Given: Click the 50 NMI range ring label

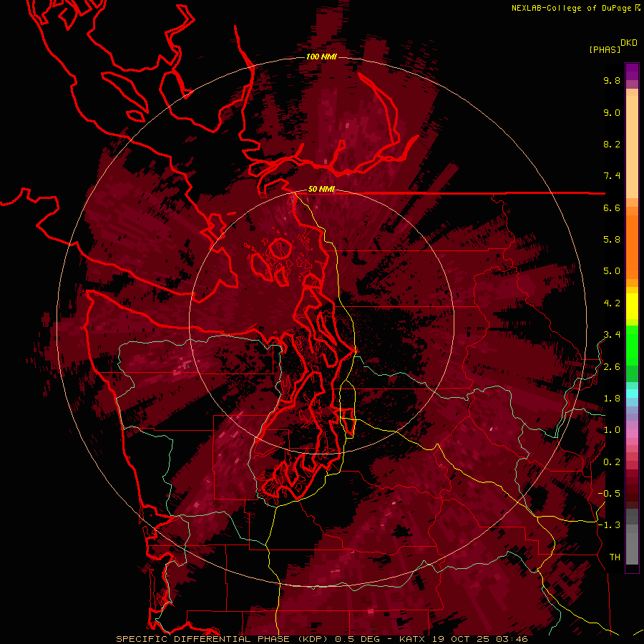Looking at the screenshot, I should [x=321, y=189].
